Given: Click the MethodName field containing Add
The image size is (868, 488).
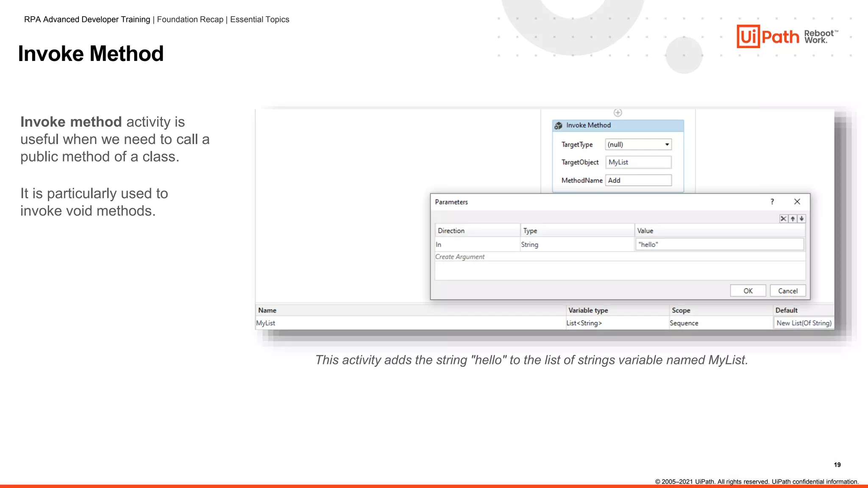Looking at the screenshot, I should click(638, 180).
